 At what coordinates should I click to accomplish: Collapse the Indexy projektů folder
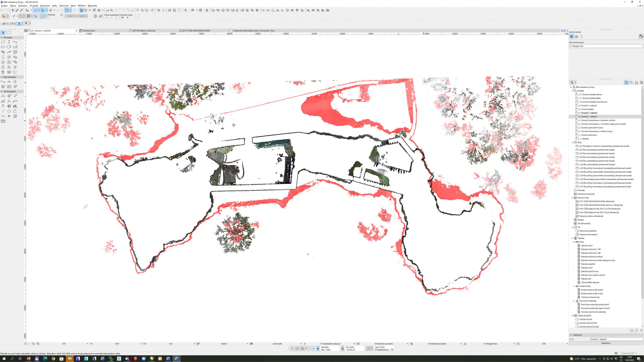572,316
